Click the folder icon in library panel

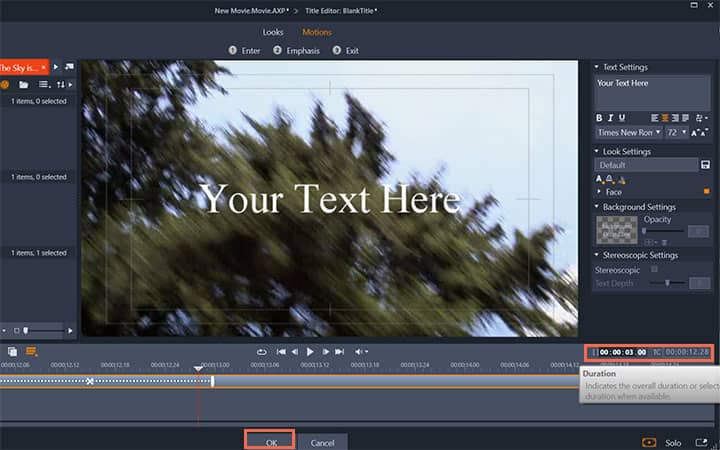22,85
